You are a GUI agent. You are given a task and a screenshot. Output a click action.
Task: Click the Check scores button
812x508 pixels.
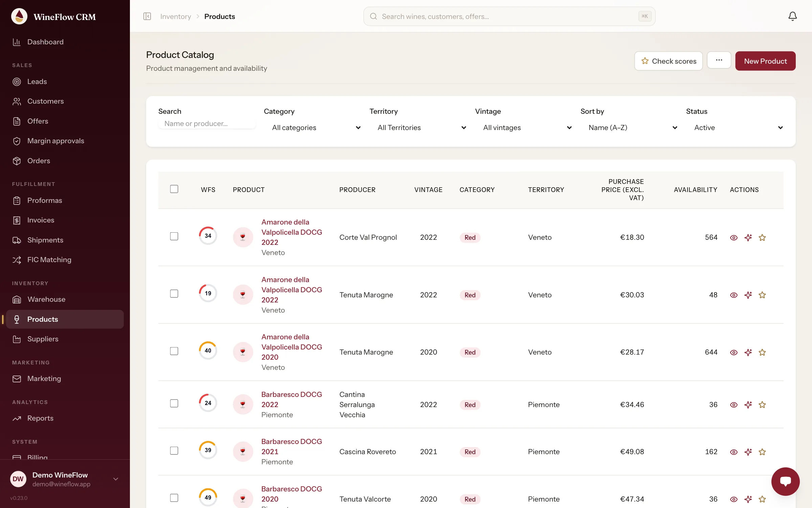(x=669, y=61)
